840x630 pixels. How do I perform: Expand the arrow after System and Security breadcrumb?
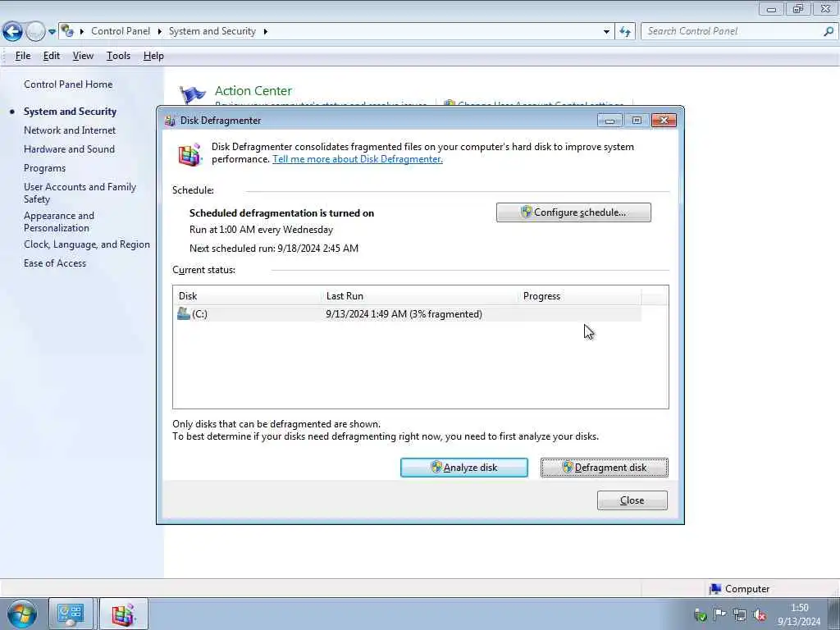(265, 32)
